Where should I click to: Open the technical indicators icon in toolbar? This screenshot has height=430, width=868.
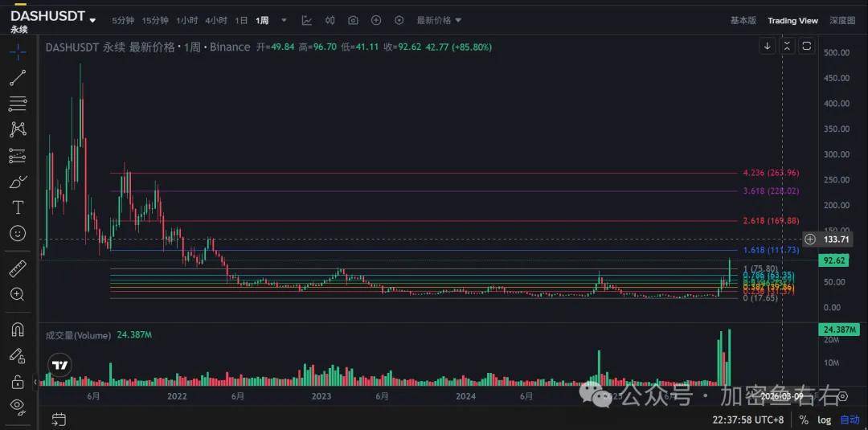307,20
